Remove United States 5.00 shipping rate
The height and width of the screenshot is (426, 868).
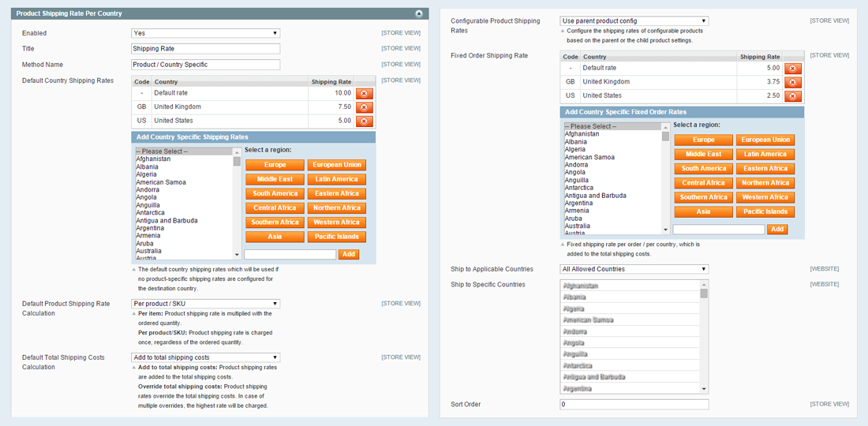(x=364, y=121)
